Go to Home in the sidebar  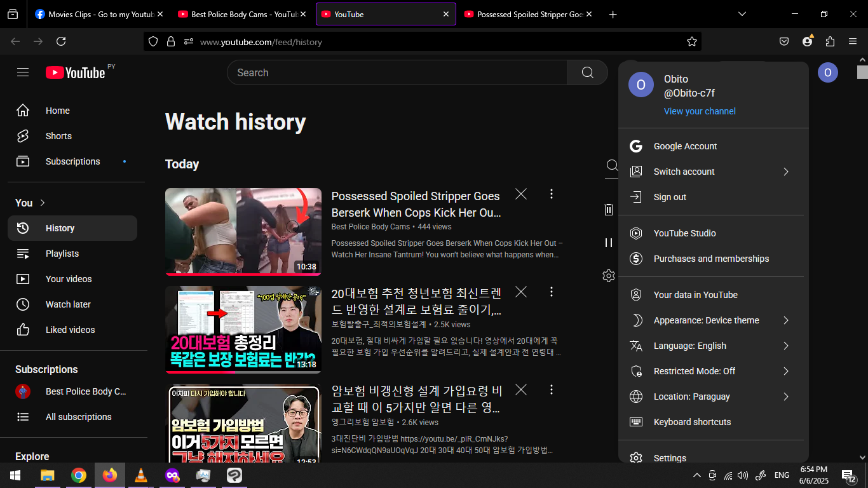pos(72,111)
